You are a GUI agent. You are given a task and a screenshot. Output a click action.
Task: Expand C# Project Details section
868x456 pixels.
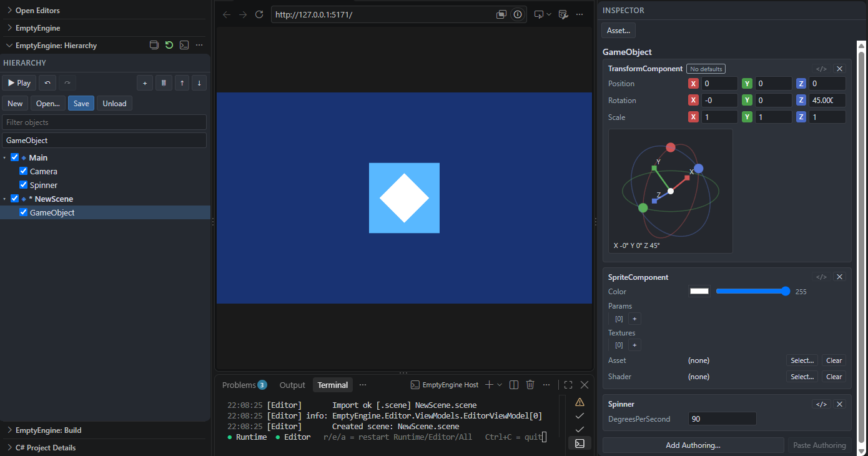coord(105,448)
